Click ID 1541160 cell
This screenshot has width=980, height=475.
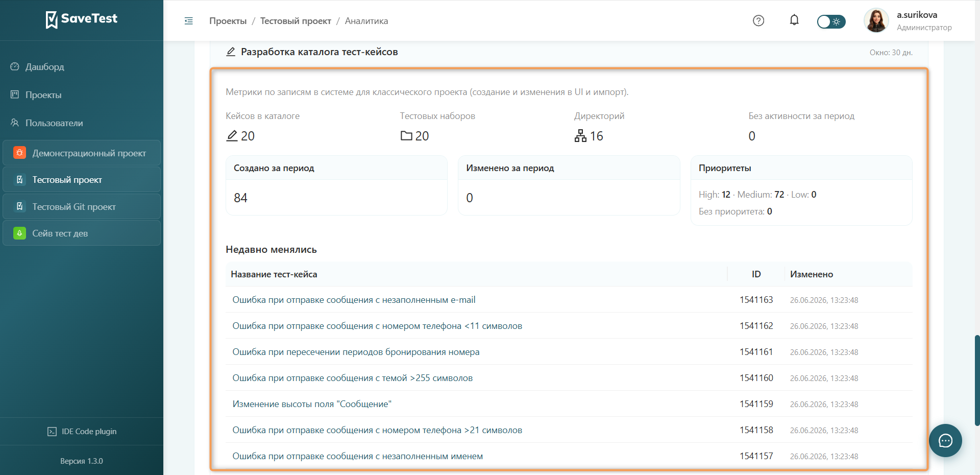coord(756,378)
